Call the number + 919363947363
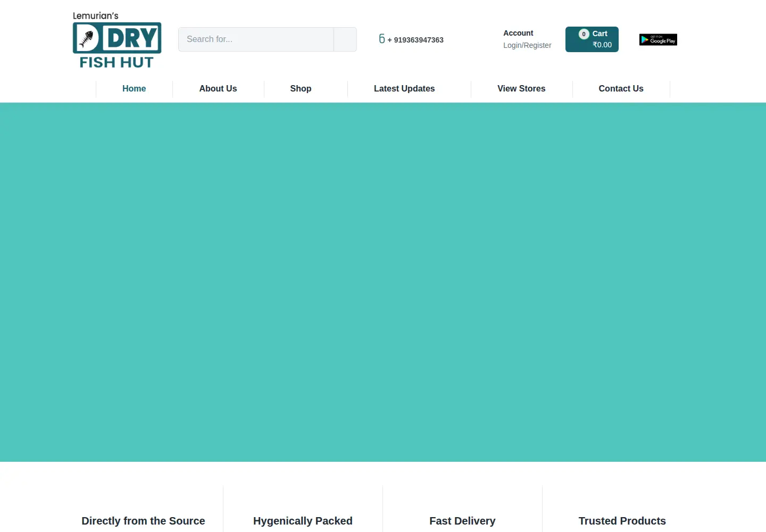766x532 pixels. click(415, 40)
